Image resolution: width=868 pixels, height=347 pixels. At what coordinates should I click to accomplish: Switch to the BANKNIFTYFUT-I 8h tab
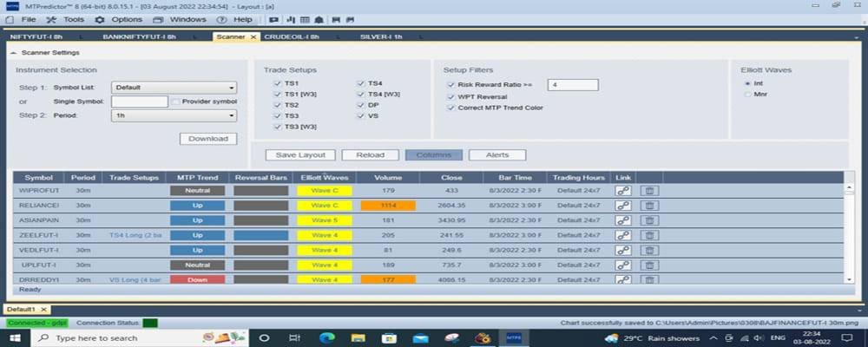(140, 37)
